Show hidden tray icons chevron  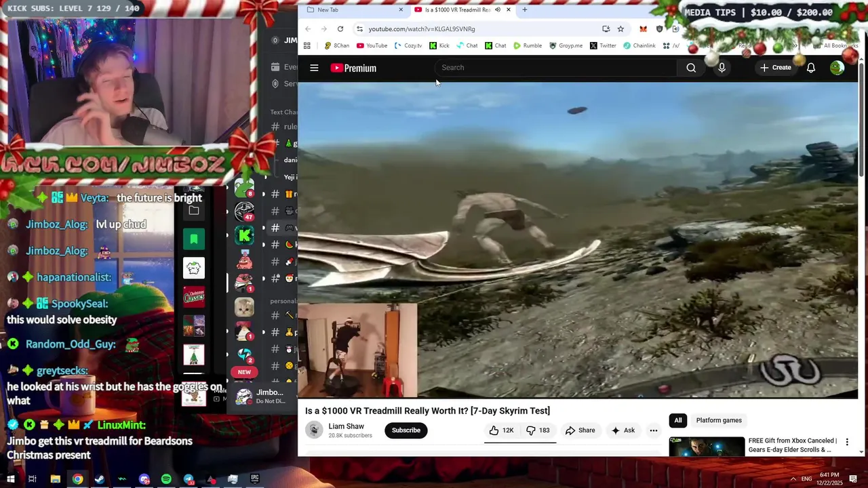[793, 479]
